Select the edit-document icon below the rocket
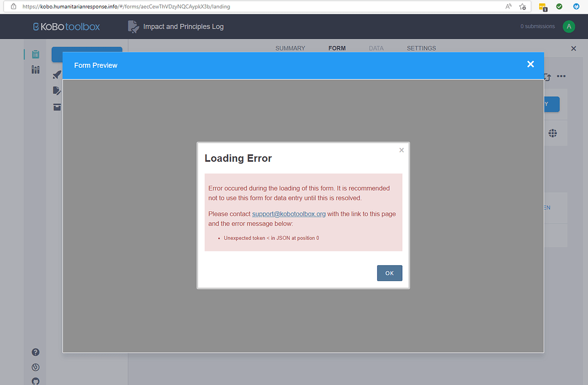This screenshot has width=588, height=385. pyautogui.click(x=56, y=90)
